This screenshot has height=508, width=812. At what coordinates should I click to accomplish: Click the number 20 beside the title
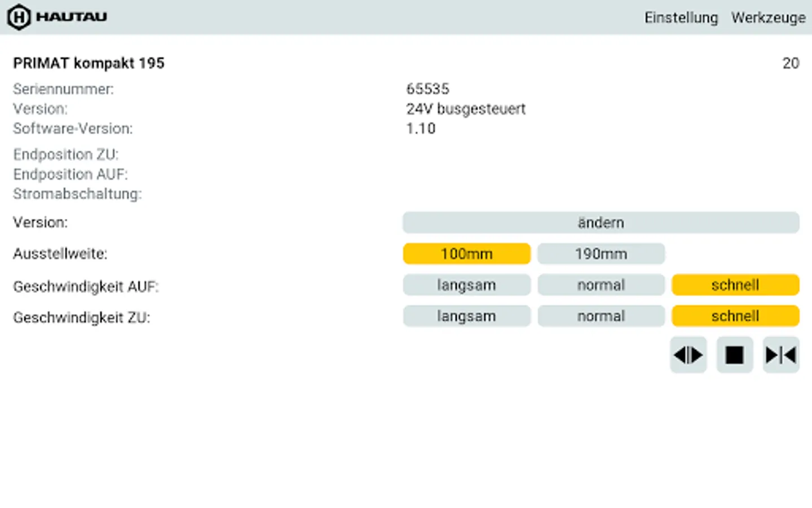791,63
